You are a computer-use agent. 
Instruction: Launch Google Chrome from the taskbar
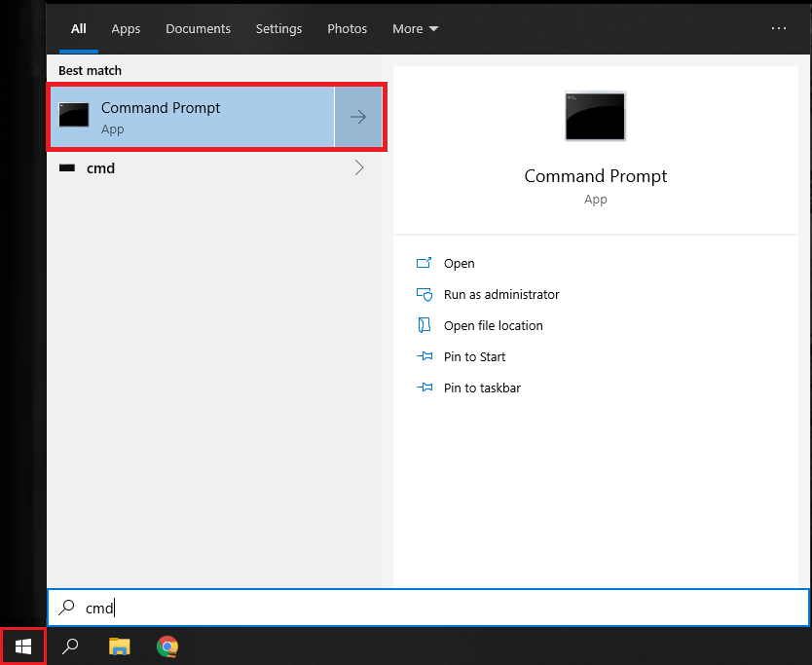tap(167, 646)
